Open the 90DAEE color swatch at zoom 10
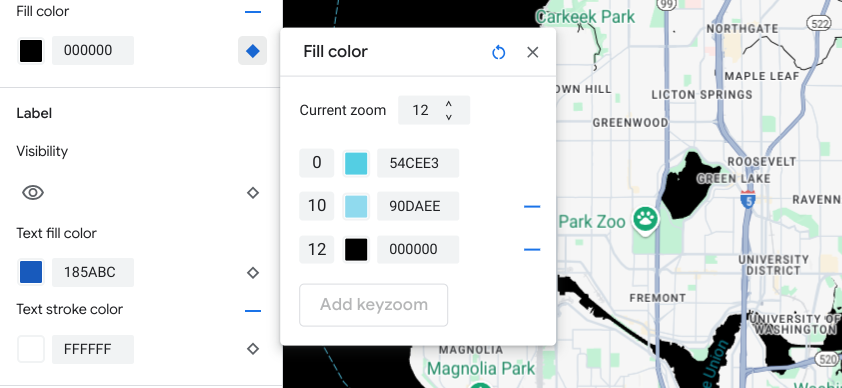 pos(356,206)
